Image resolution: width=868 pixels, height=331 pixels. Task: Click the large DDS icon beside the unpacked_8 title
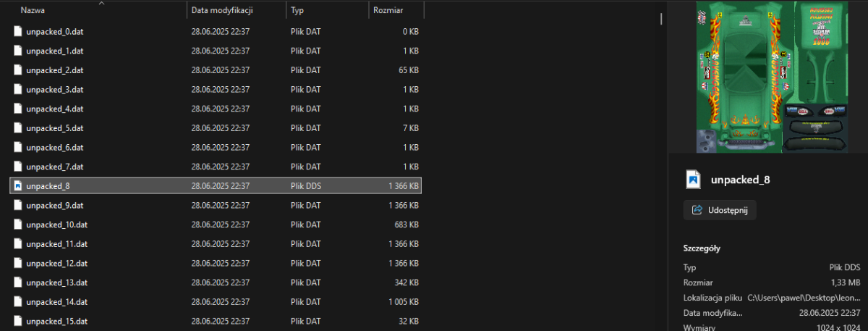click(x=693, y=179)
